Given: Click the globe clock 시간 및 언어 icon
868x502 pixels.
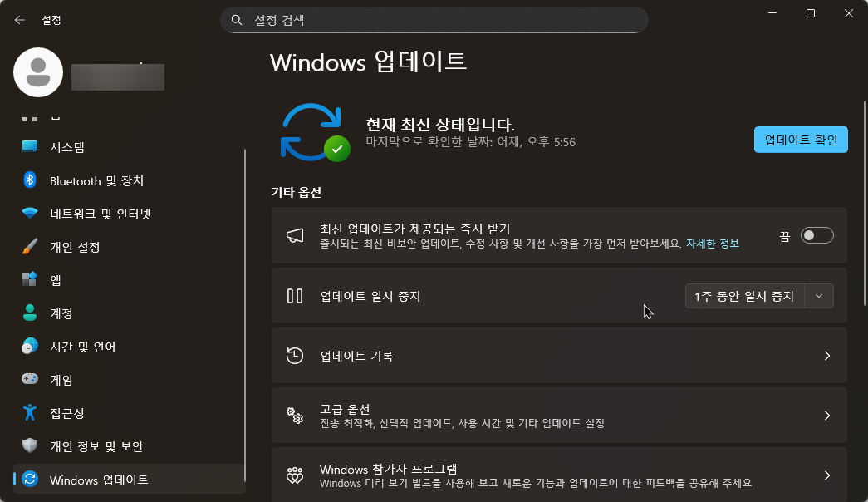Looking at the screenshot, I should (x=30, y=346).
